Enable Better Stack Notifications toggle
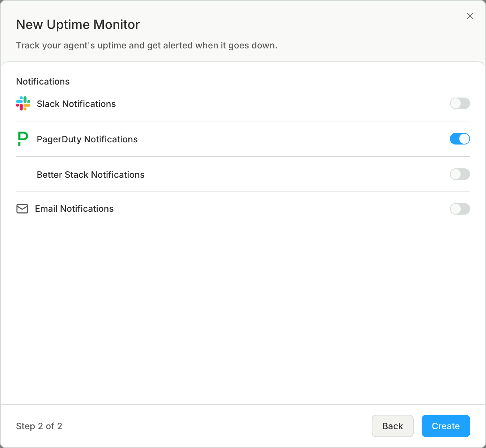 [x=460, y=174]
